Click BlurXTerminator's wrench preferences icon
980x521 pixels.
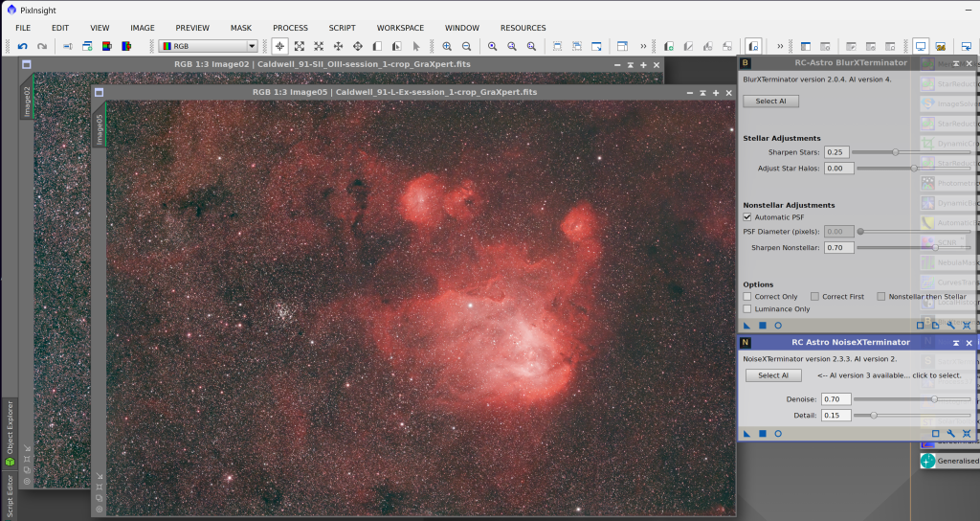951,326
